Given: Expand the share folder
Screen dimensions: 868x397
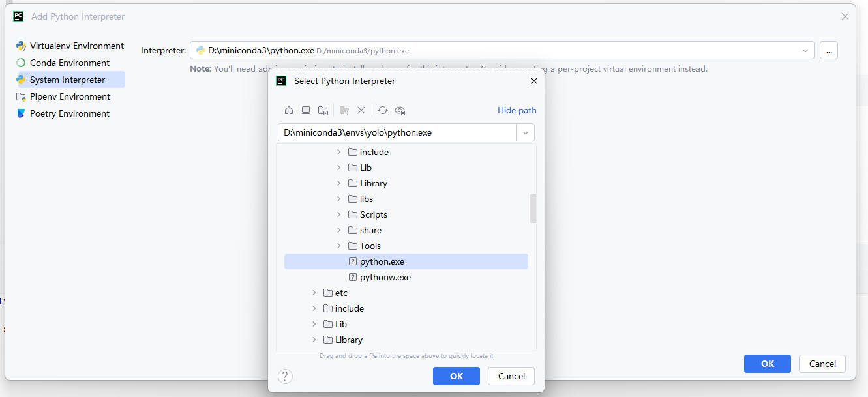Looking at the screenshot, I should point(338,230).
